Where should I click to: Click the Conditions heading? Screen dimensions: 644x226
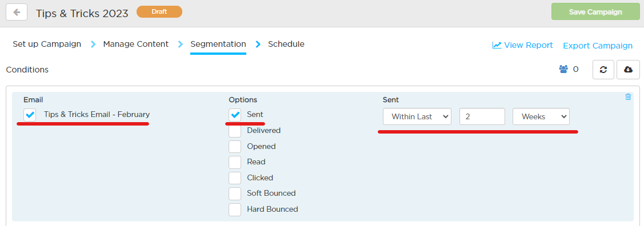[27, 70]
